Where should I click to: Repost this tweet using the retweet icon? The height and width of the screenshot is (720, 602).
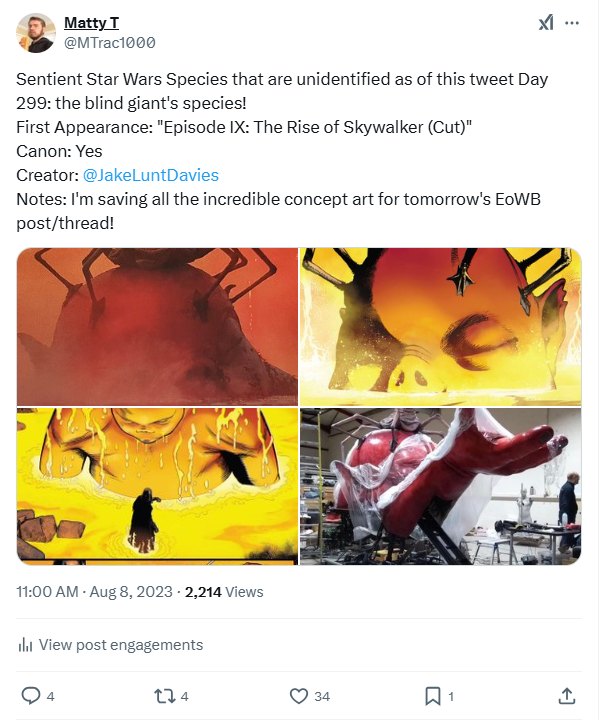click(x=165, y=695)
